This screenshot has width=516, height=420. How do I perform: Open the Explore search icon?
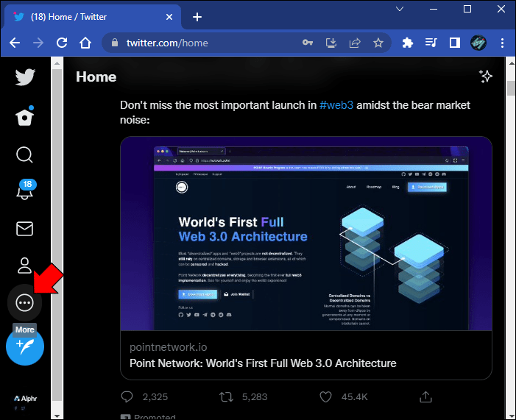25,154
